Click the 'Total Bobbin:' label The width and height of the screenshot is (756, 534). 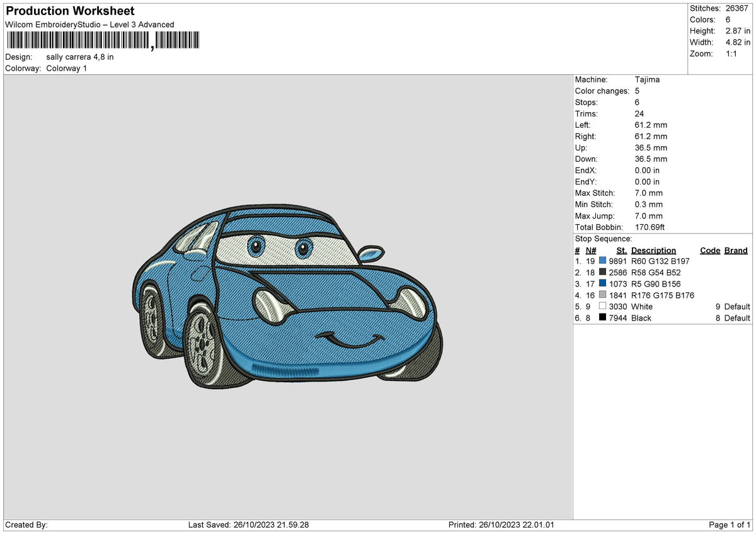(x=599, y=227)
